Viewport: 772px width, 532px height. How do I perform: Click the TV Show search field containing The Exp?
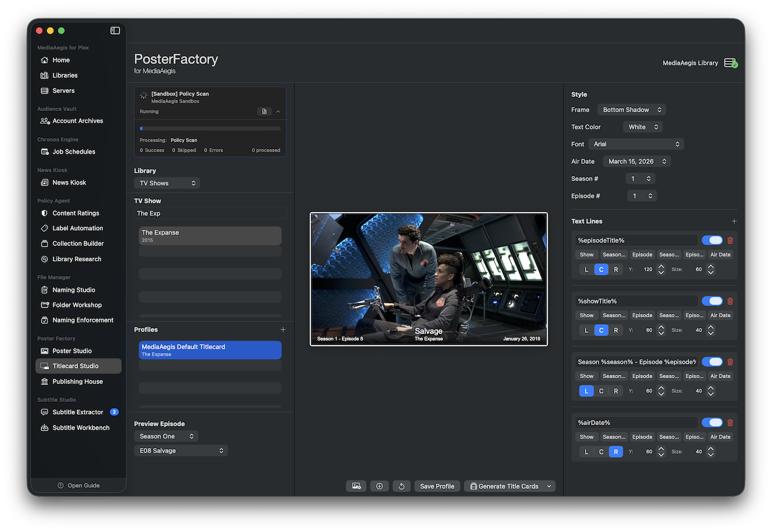(210, 213)
